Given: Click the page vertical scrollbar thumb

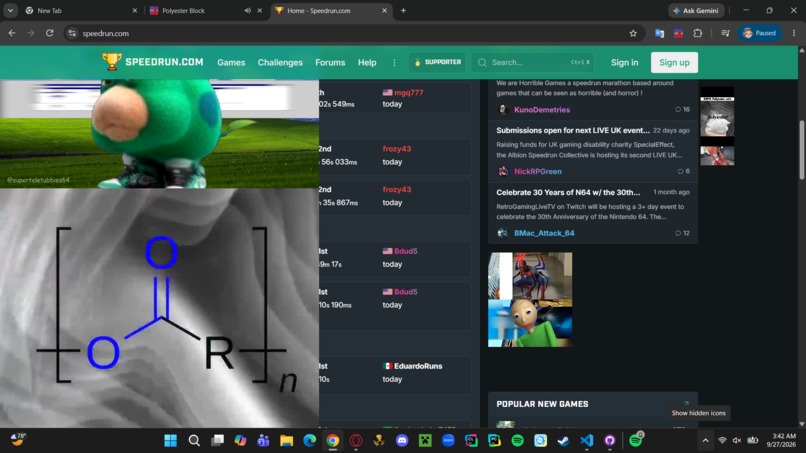Looking at the screenshot, I should (x=801, y=150).
